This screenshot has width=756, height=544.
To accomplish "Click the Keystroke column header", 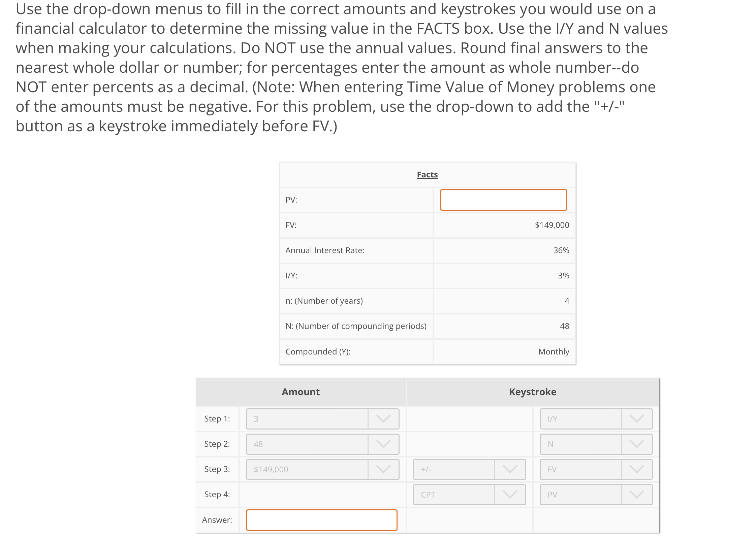I will pyautogui.click(x=532, y=392).
